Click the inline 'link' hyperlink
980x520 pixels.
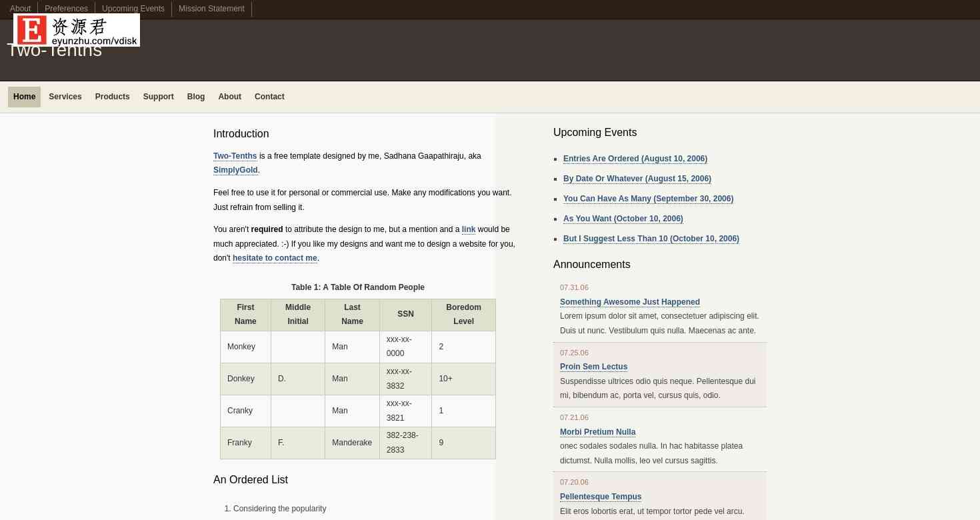(469, 229)
